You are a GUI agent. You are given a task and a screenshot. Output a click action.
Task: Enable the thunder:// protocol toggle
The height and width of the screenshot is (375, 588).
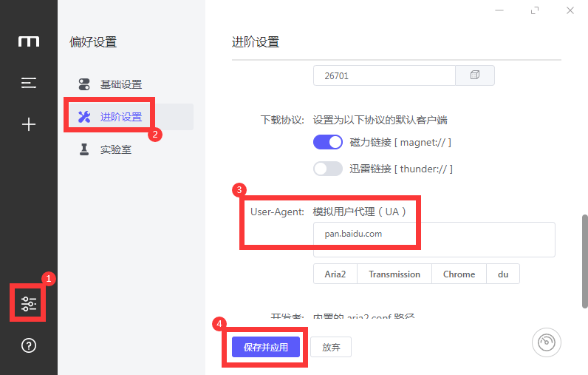(x=328, y=169)
